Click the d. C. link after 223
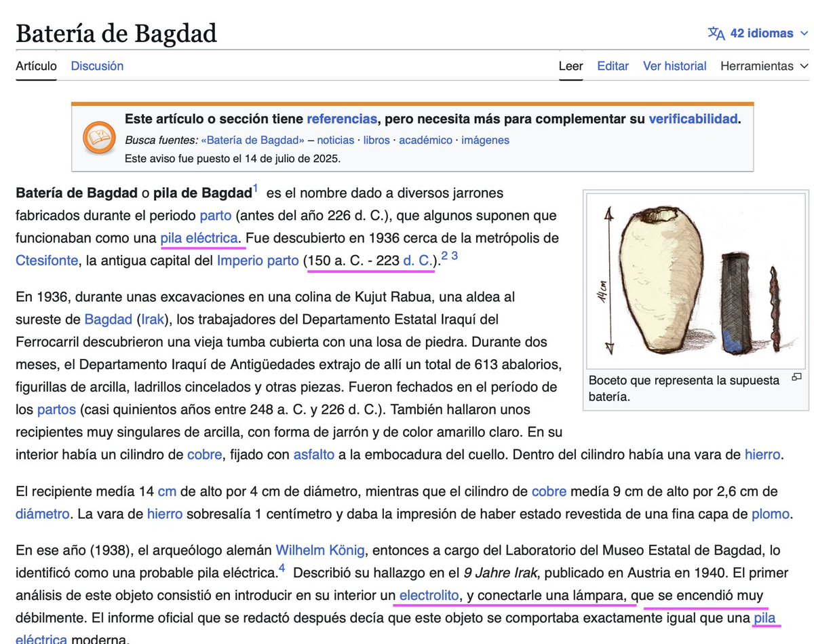814x644 pixels. [x=416, y=261]
